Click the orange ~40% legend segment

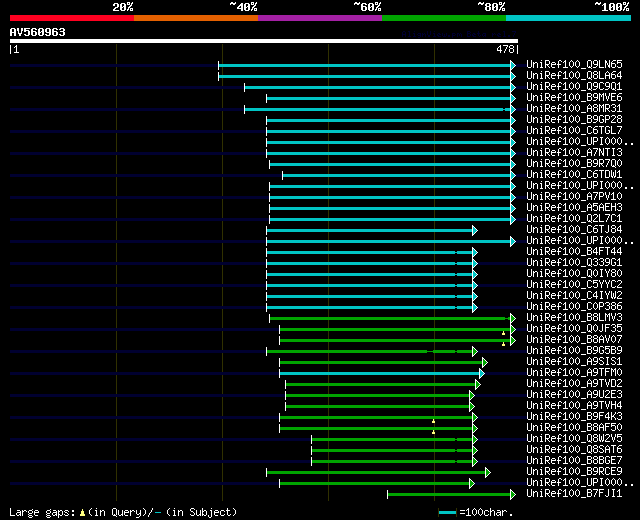[x=196, y=18]
